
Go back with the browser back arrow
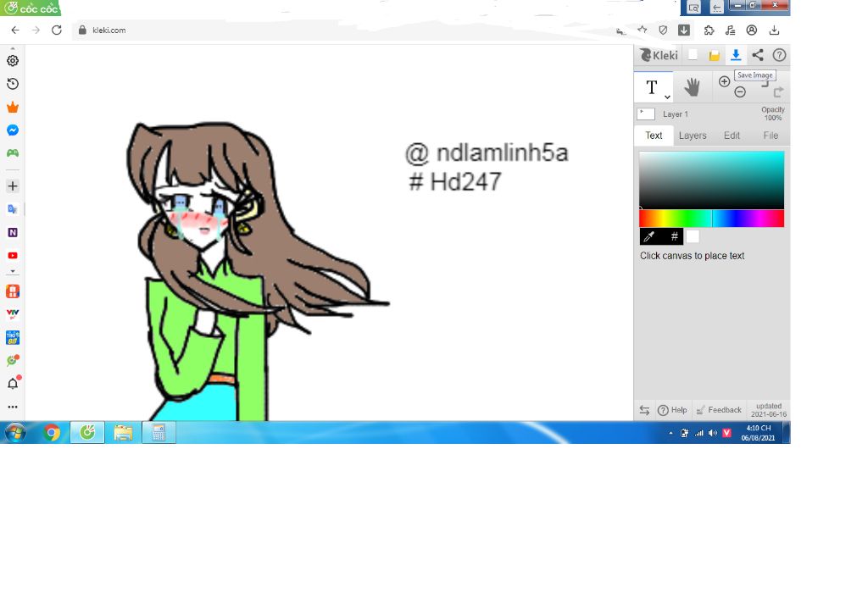(x=15, y=30)
